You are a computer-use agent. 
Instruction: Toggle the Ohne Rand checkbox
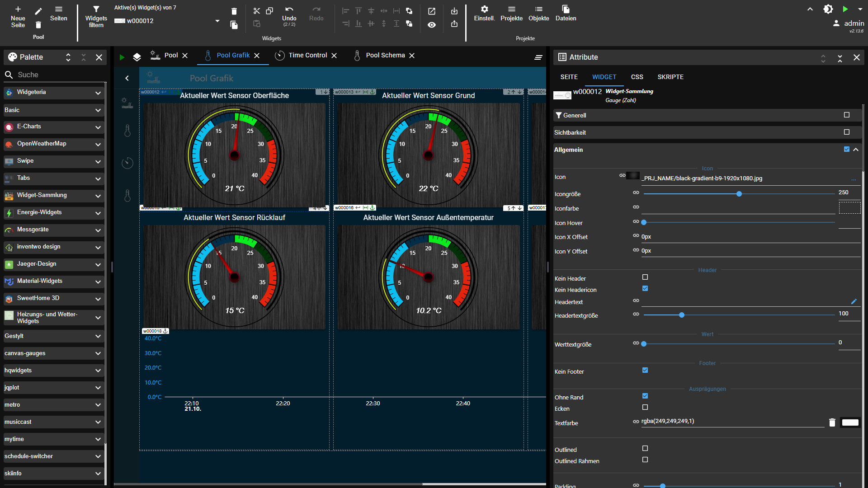pyautogui.click(x=645, y=396)
